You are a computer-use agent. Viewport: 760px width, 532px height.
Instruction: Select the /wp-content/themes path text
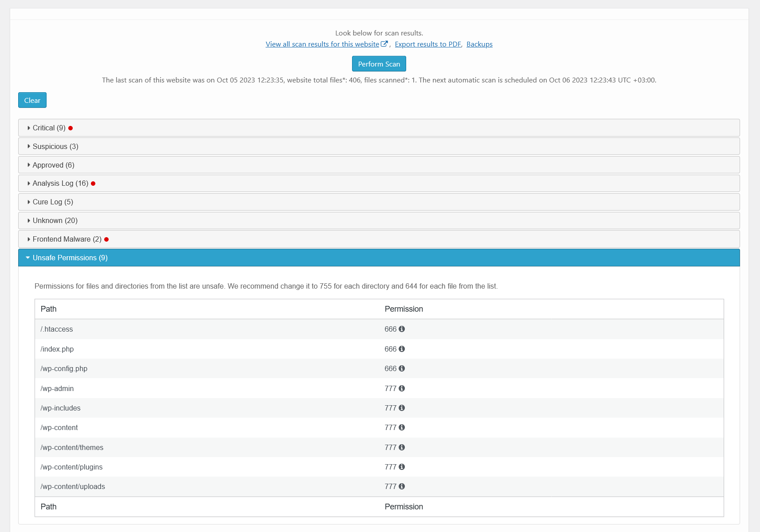point(72,447)
